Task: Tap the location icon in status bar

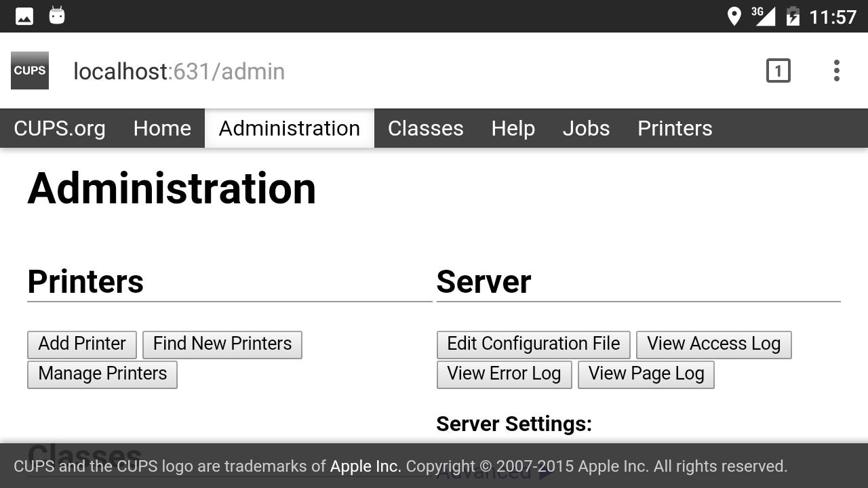Action: 734,16
